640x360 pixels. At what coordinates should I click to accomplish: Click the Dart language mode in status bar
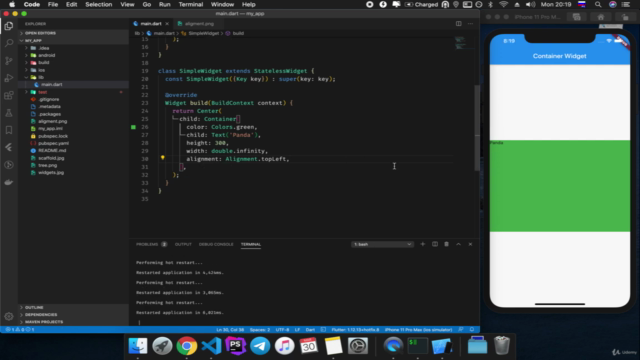(310, 329)
